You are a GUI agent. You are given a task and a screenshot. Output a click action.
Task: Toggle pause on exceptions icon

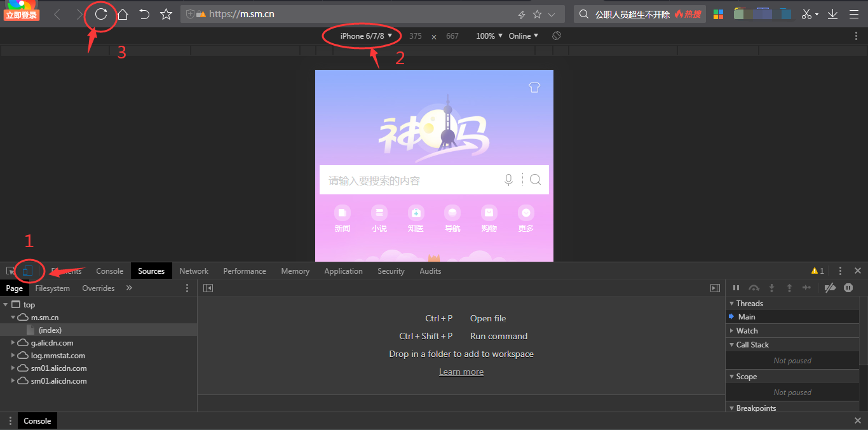pyautogui.click(x=848, y=288)
